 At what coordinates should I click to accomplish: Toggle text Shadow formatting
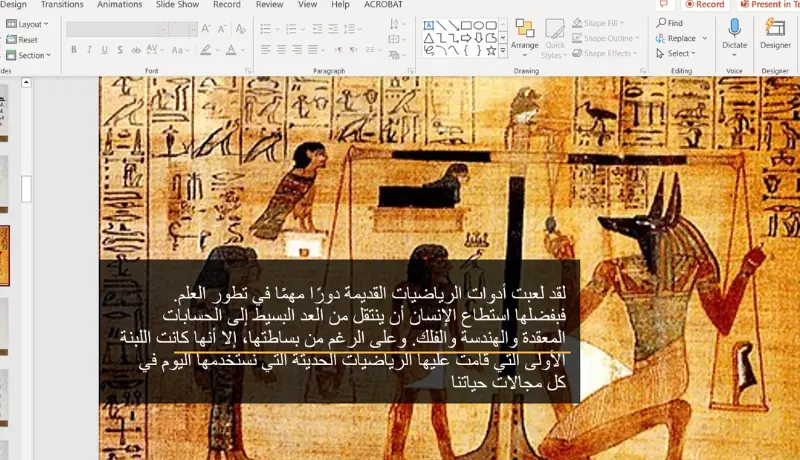click(x=120, y=50)
